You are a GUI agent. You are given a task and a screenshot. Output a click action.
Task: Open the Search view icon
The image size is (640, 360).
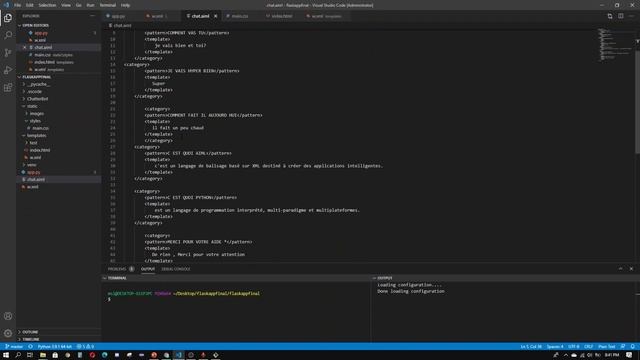click(8, 35)
